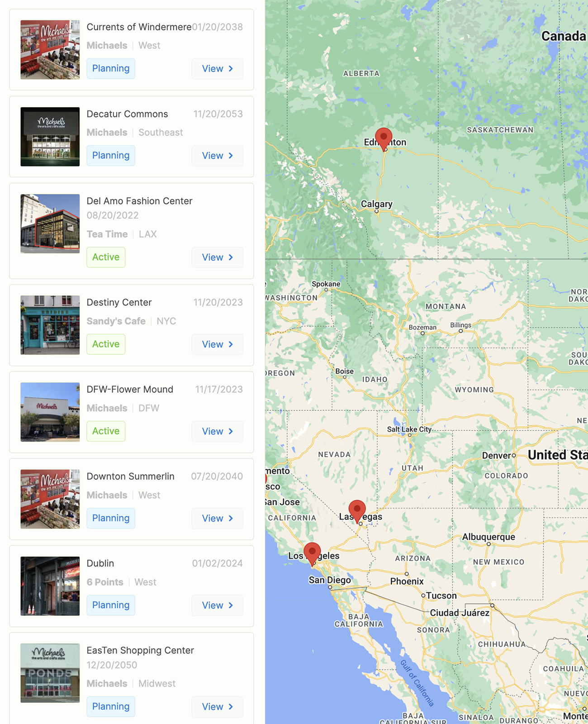
Task: Click Planning status on Currents of Windermere
Action: [x=111, y=69]
